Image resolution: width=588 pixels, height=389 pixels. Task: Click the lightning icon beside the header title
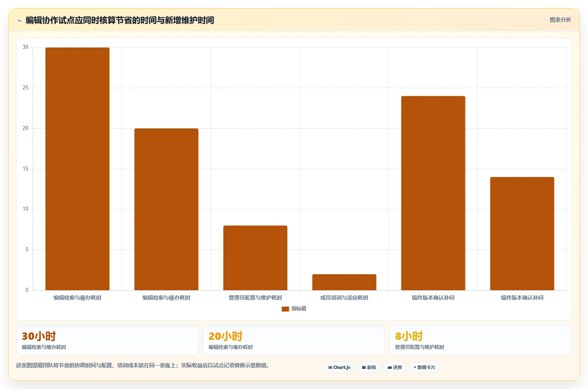tap(19, 20)
